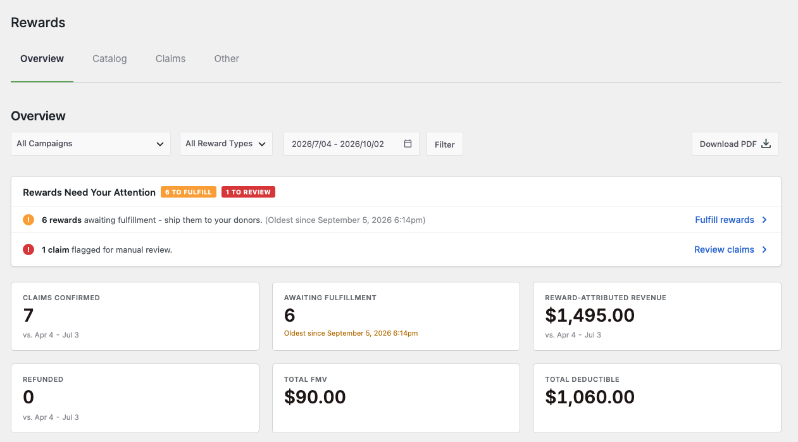
Task: Click the orange warning icon beside 6 rewards
Action: point(28,220)
